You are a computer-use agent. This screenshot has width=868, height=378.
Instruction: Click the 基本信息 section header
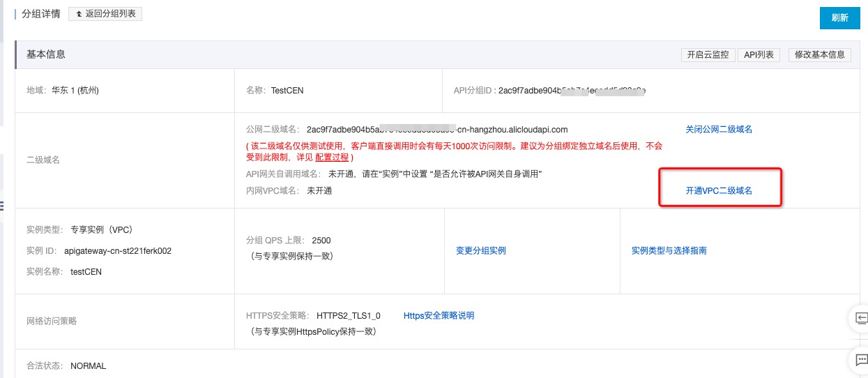(x=46, y=54)
